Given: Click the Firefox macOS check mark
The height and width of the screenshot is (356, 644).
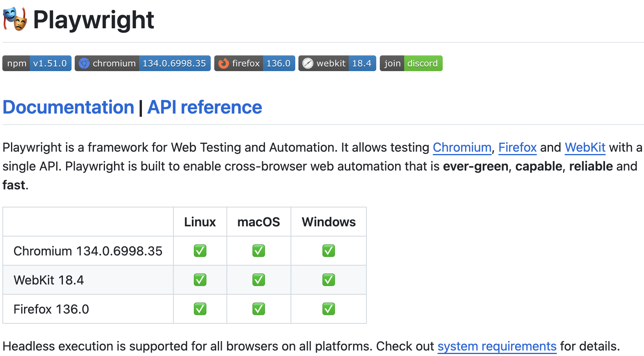Looking at the screenshot, I should (x=259, y=309).
